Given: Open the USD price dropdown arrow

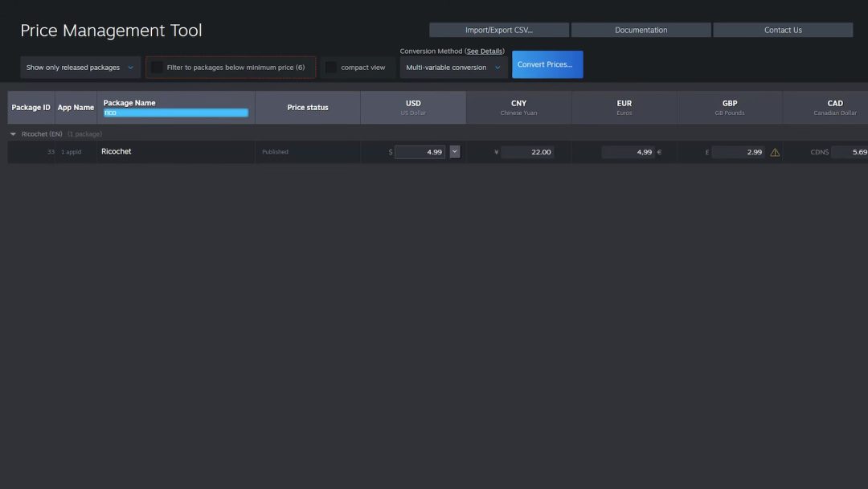Looking at the screenshot, I should pos(455,151).
